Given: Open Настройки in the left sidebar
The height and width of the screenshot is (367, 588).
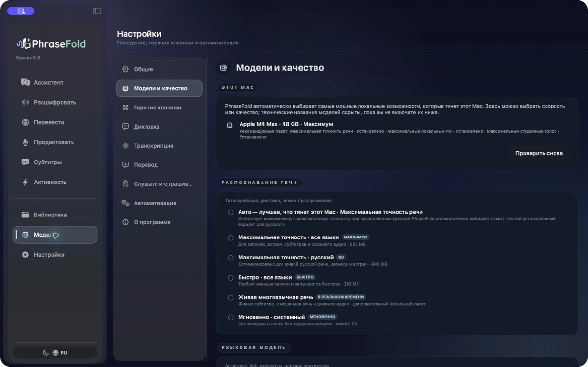Looking at the screenshot, I should (x=55, y=255).
